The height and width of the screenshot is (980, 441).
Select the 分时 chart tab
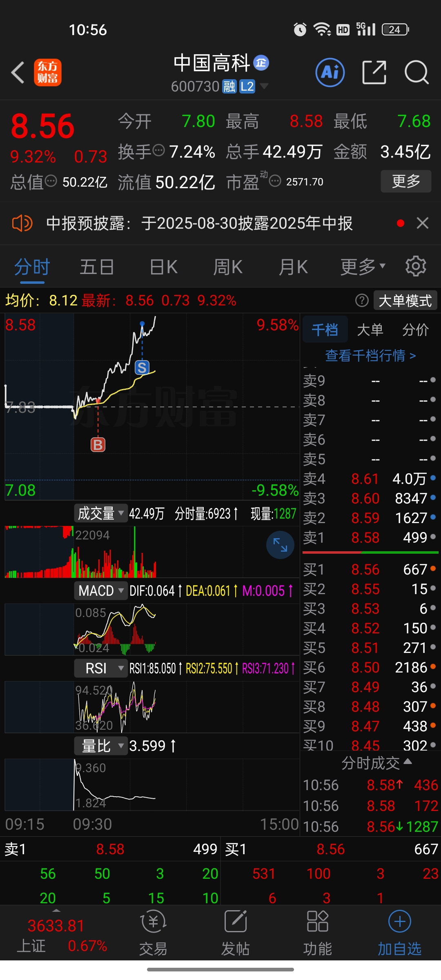[x=32, y=267]
